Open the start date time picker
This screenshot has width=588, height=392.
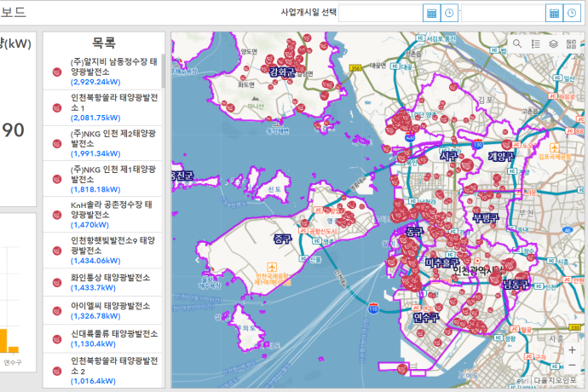(449, 13)
